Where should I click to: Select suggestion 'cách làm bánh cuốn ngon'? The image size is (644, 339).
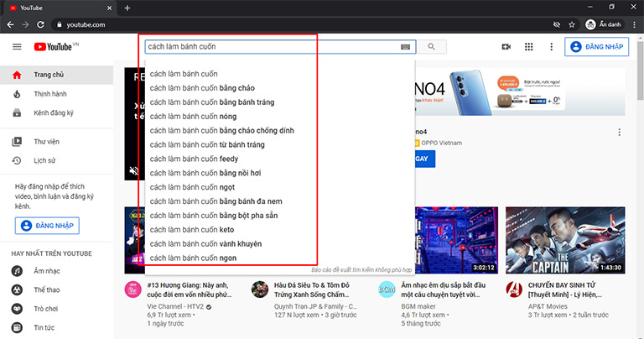tap(280, 258)
